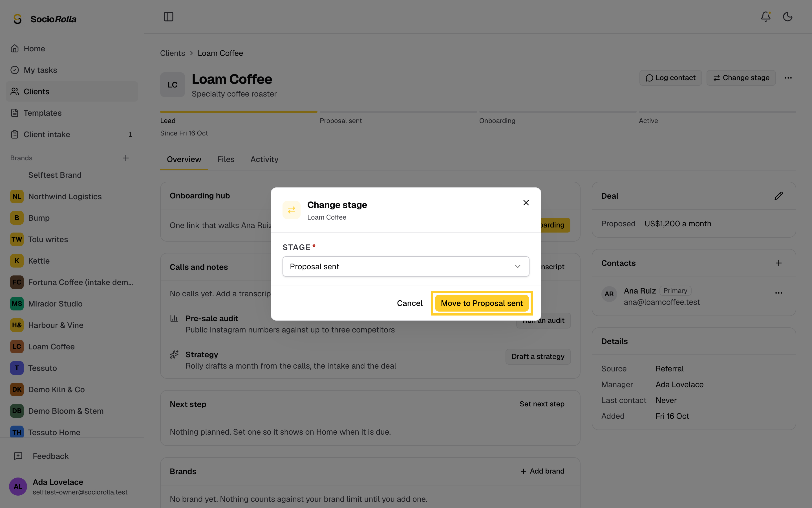Open My tasks in the sidebar
The image size is (812, 508).
click(x=72, y=70)
